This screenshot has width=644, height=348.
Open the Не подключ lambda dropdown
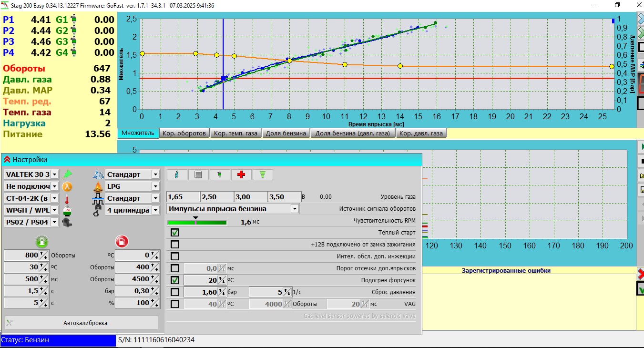click(54, 186)
